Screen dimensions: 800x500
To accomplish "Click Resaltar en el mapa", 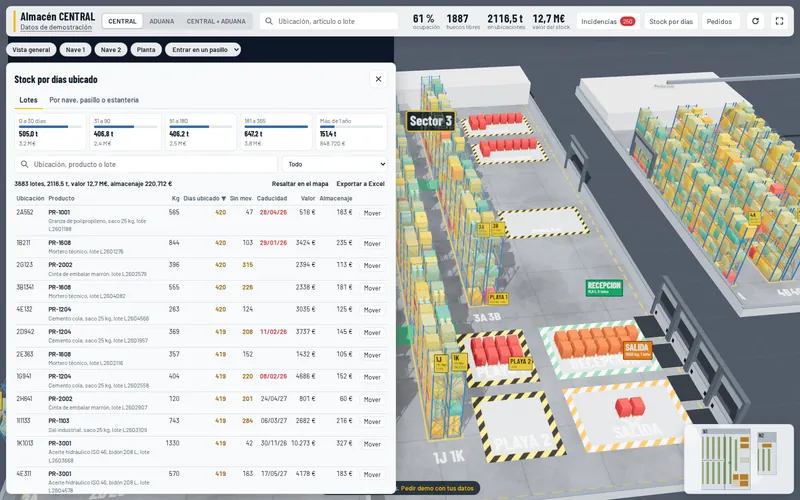I will [300, 184].
